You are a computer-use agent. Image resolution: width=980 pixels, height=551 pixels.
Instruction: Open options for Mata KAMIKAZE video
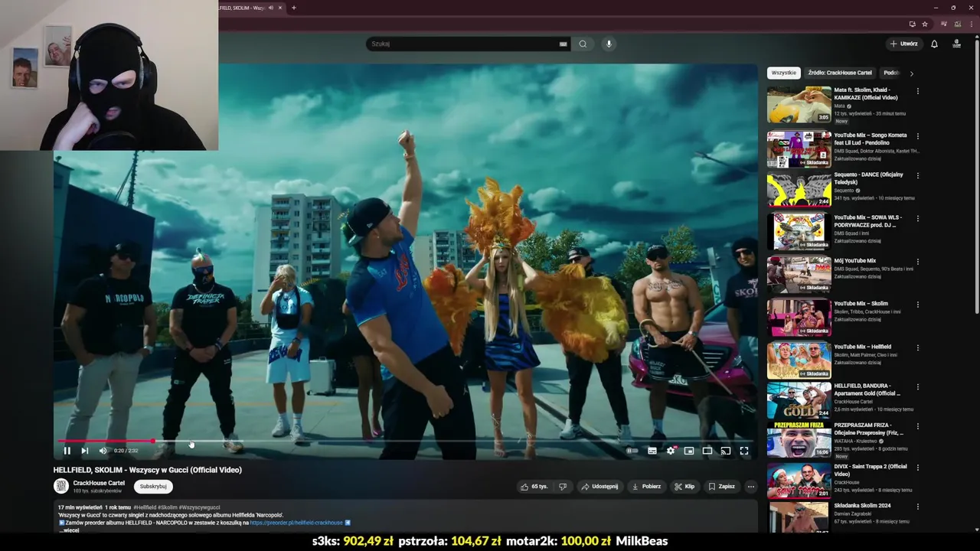tap(918, 91)
